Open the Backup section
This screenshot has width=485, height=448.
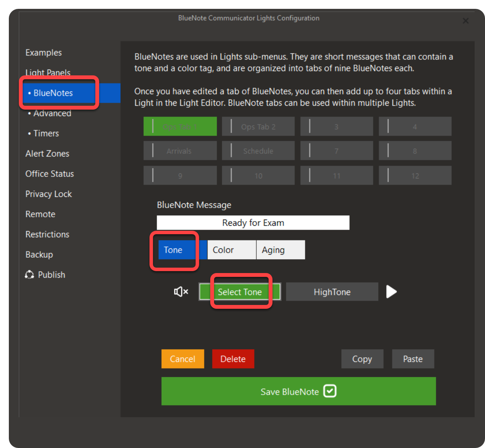pos(39,255)
